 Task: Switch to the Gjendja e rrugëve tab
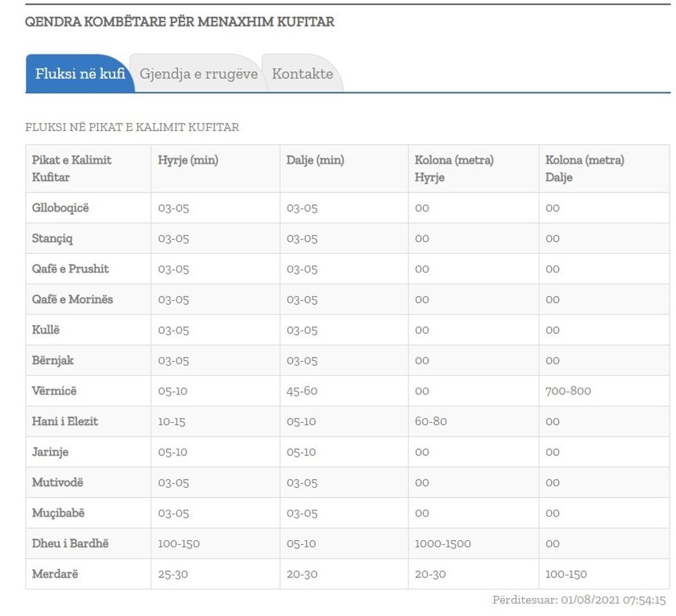198,74
